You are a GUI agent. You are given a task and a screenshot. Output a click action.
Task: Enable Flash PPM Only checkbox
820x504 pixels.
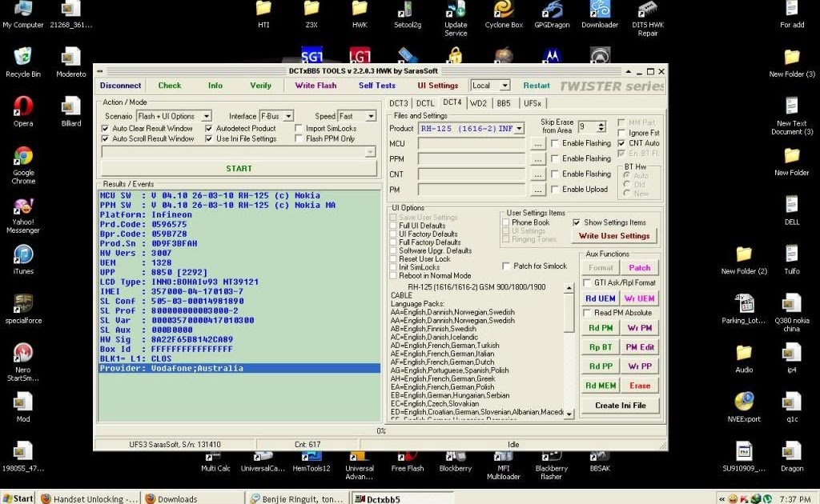click(x=299, y=139)
